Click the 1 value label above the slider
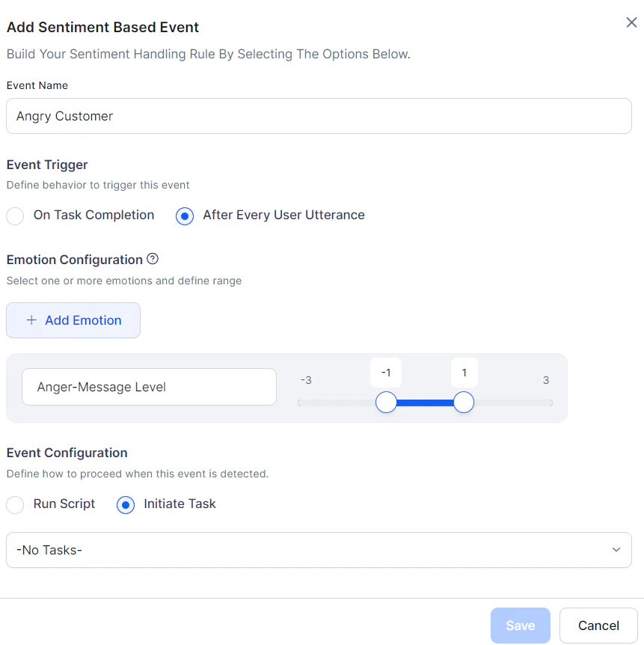Screen dimensions: 644x645 click(464, 372)
